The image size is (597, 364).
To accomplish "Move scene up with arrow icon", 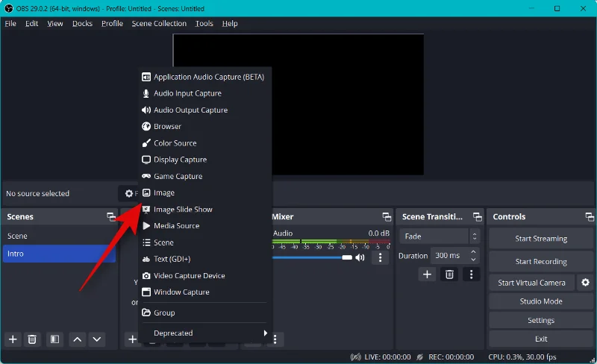I will tap(78, 339).
